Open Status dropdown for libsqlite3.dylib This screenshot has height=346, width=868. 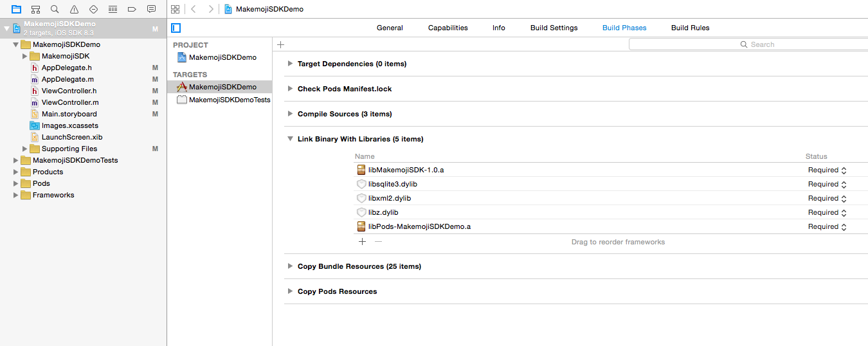tap(827, 185)
